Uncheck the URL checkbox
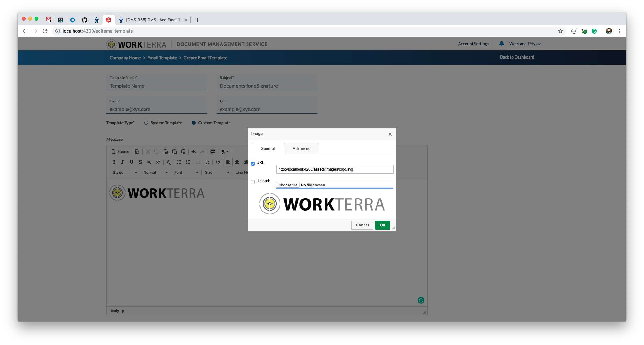644x345 pixels. point(253,164)
